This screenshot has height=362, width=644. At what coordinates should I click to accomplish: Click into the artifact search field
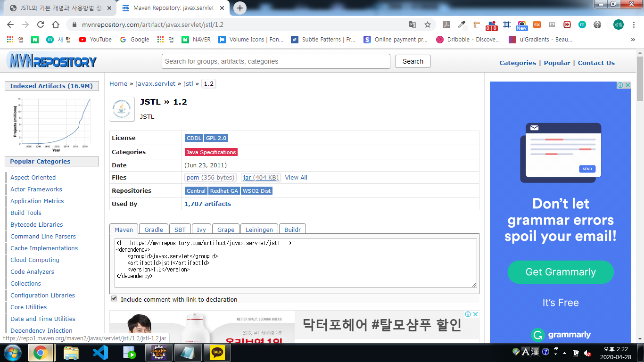tap(276, 61)
